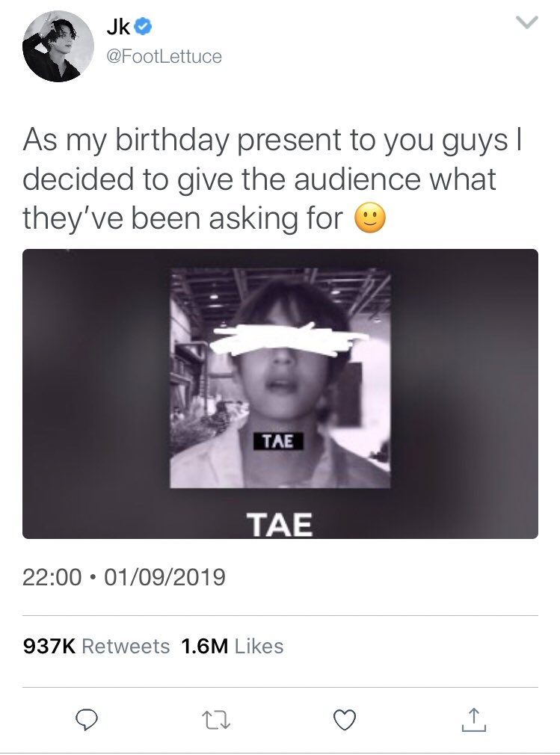Image resolution: width=560 pixels, height=755 pixels.
Task: Like the tweet with the heart icon
Action: pos(345,720)
